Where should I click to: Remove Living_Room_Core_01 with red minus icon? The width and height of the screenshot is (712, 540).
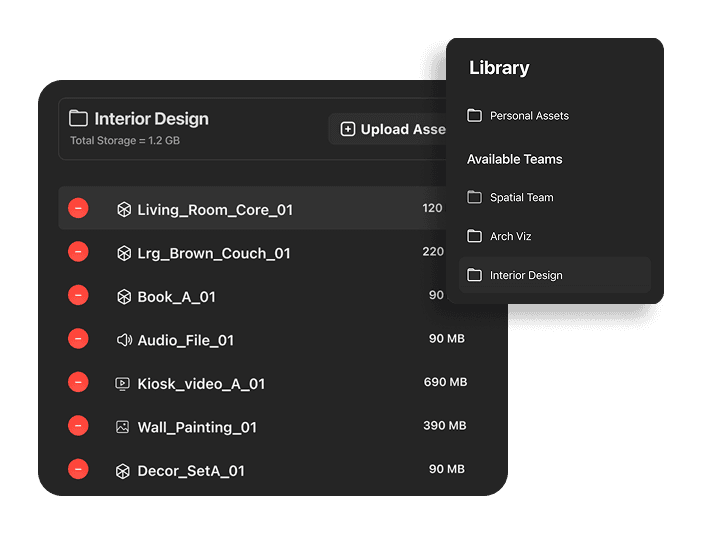[x=78, y=208]
